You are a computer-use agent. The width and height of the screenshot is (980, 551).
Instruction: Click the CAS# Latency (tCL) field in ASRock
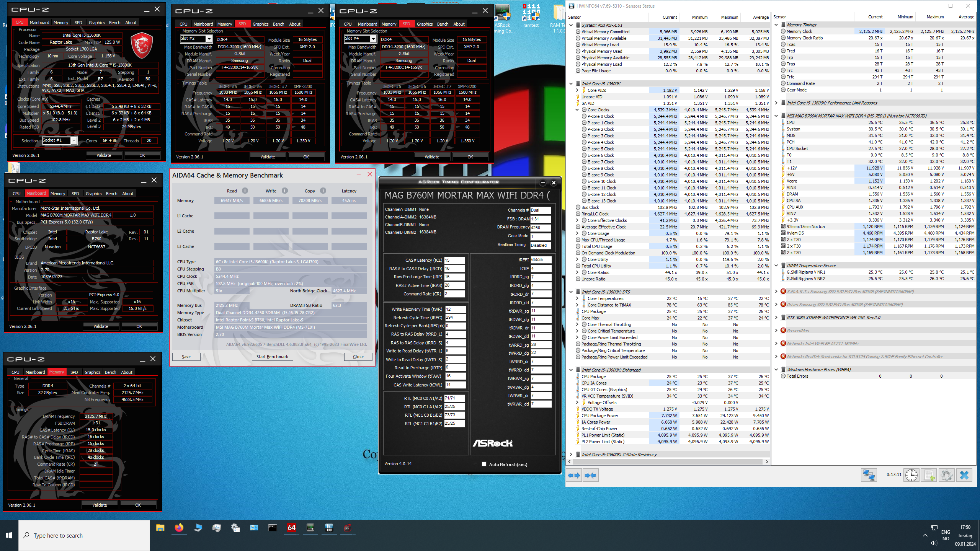tap(454, 260)
